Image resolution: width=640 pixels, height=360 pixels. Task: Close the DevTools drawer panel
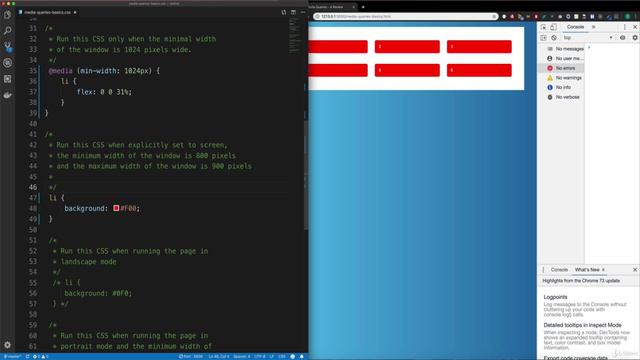point(635,270)
